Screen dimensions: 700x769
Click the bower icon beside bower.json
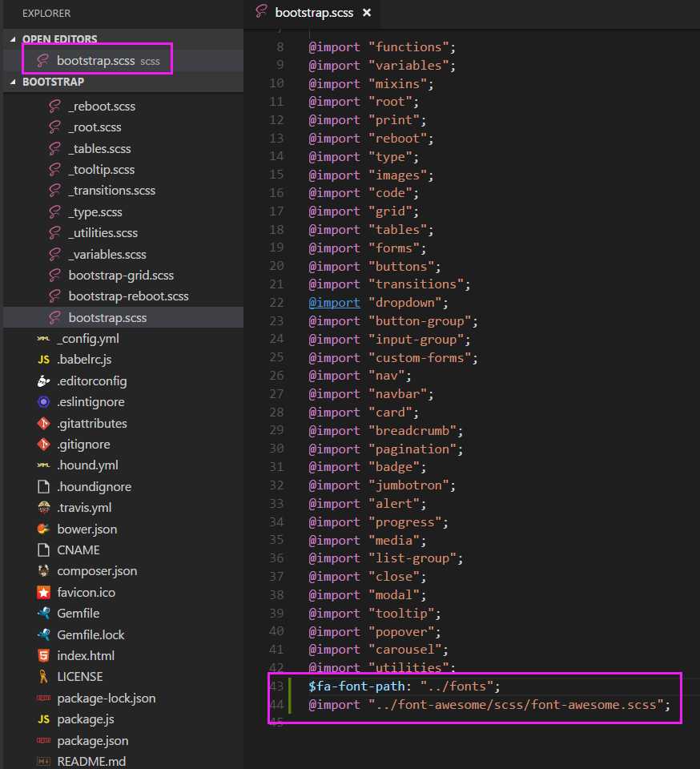pyautogui.click(x=43, y=529)
